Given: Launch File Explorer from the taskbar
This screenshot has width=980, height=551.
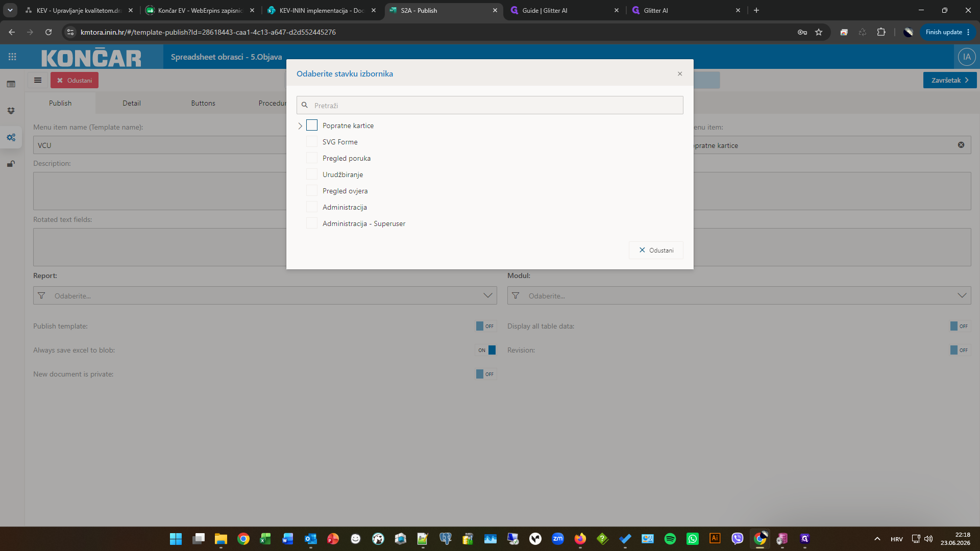Looking at the screenshot, I should click(220, 539).
